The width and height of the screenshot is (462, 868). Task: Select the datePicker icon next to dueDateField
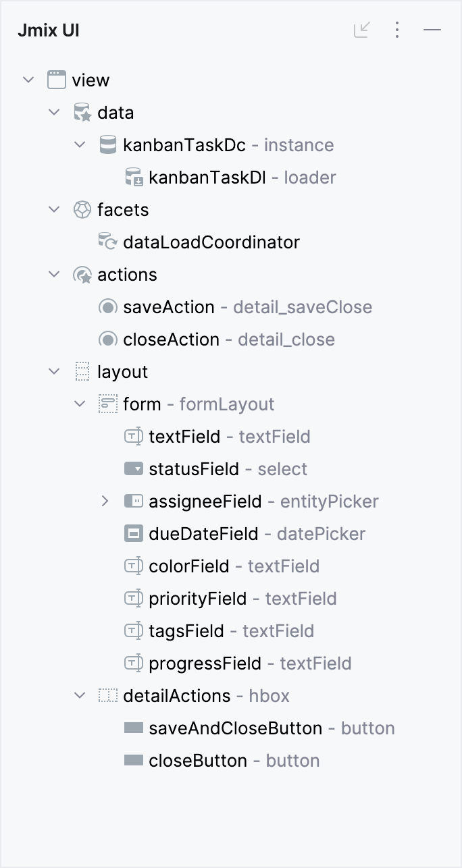[x=134, y=533]
